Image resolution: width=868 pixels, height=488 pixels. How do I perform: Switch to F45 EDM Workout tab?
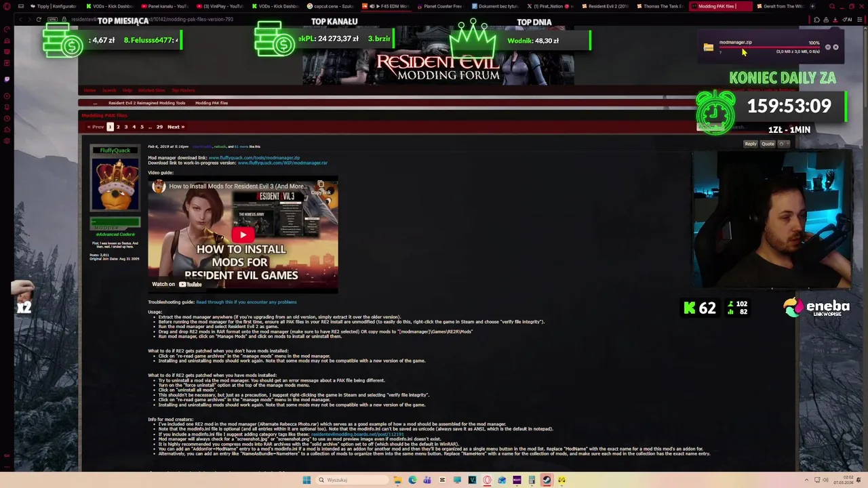tap(386, 6)
